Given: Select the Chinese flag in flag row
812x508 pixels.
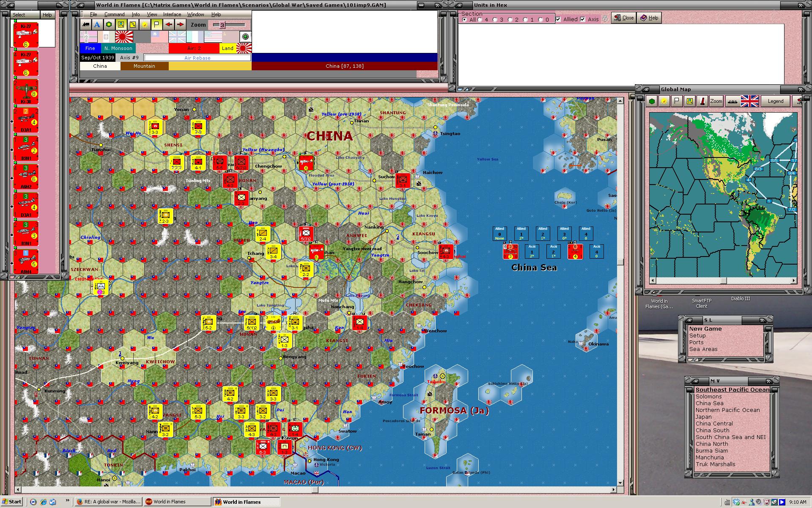Looking at the screenshot, I should tap(159, 36).
